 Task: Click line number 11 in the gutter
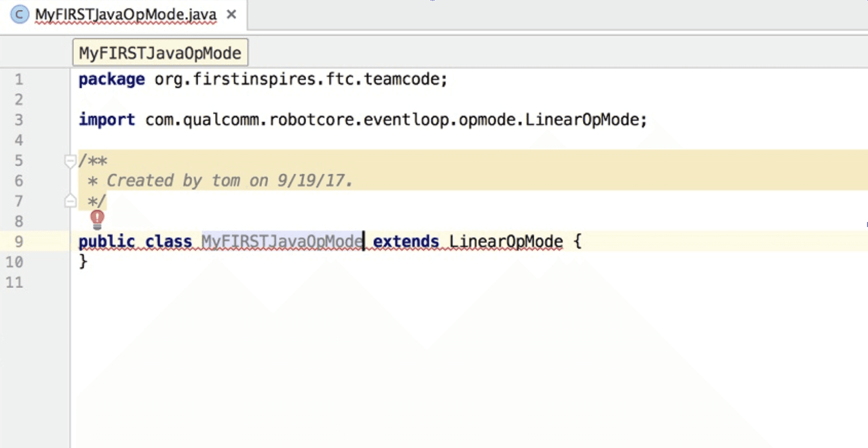pyautogui.click(x=15, y=282)
